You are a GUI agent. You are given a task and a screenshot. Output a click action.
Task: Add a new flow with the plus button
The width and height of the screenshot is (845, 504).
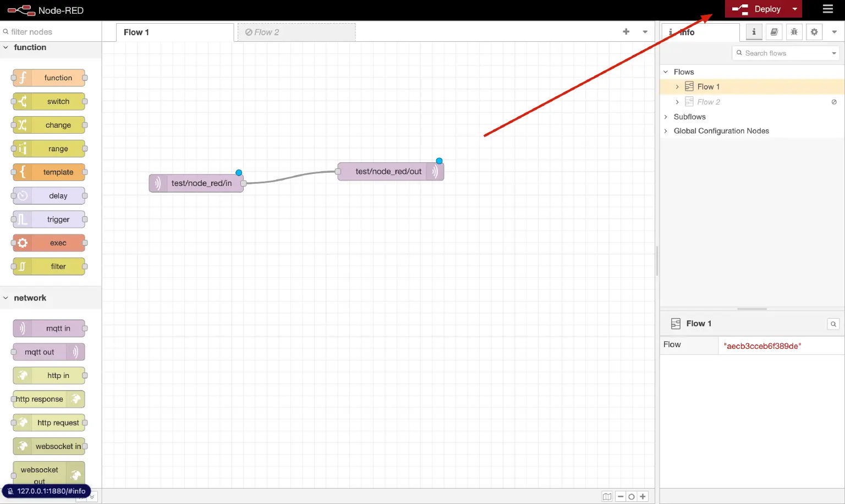pyautogui.click(x=626, y=31)
